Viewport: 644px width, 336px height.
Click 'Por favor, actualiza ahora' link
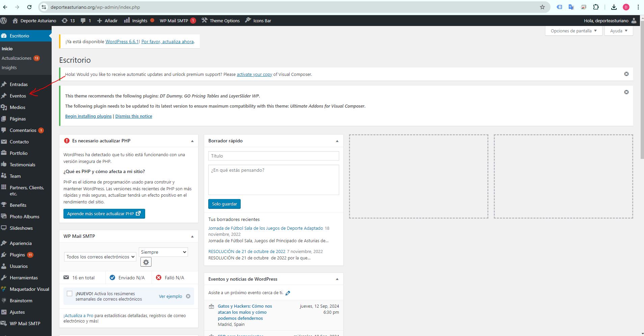(167, 41)
